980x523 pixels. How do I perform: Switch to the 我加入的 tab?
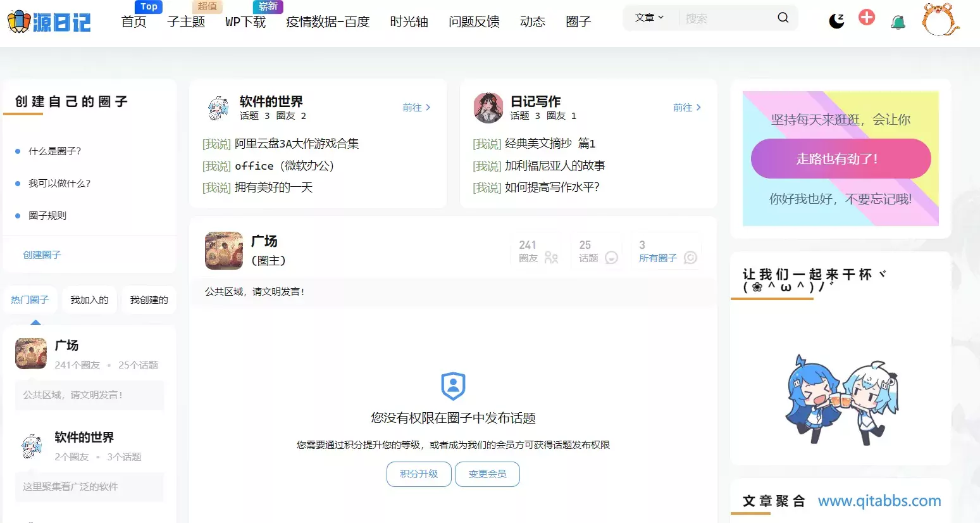tap(89, 299)
